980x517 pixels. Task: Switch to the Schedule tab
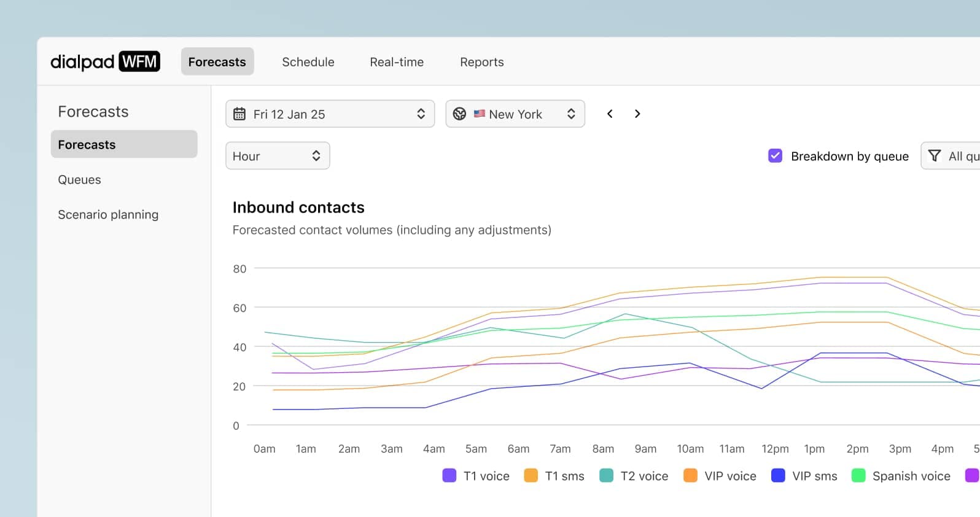tap(308, 62)
